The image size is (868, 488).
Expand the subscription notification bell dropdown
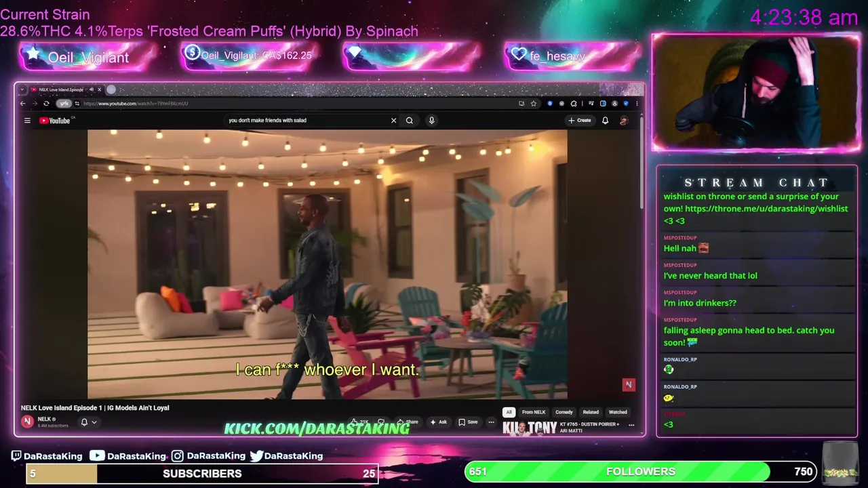(x=89, y=422)
